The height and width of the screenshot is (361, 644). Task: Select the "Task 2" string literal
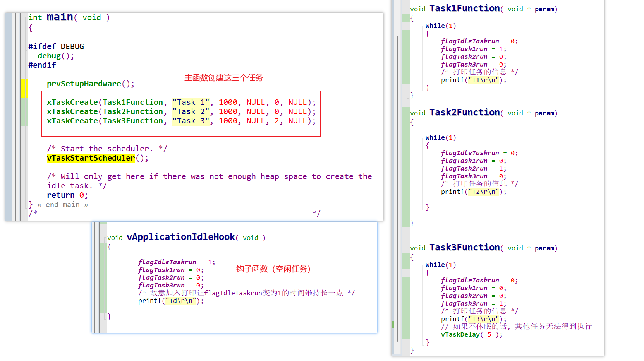[191, 111]
